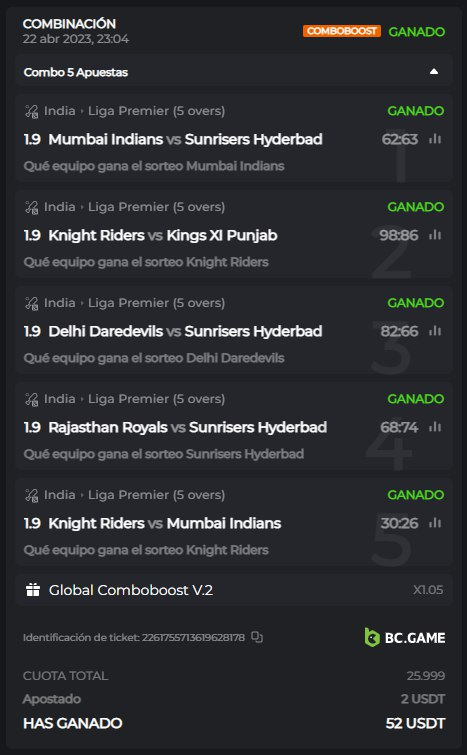Open Mumbai Indians vs Sunrisers Hyderbad match

click(185, 139)
